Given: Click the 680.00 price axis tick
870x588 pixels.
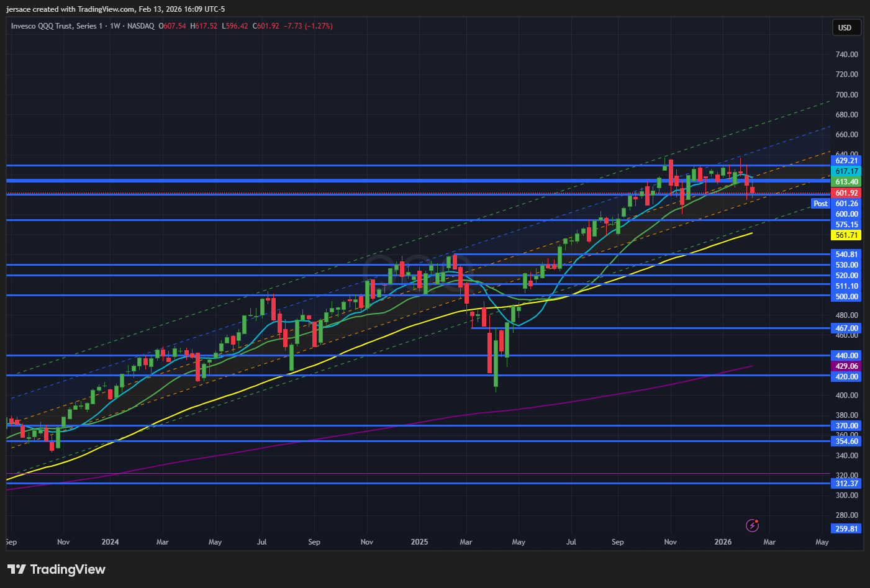Looking at the screenshot, I should (846, 115).
